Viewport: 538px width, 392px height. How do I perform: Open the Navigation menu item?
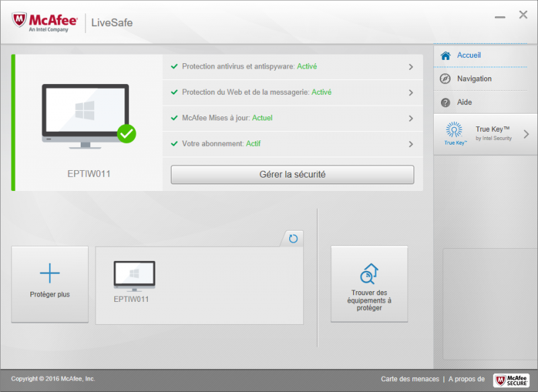tap(464, 79)
